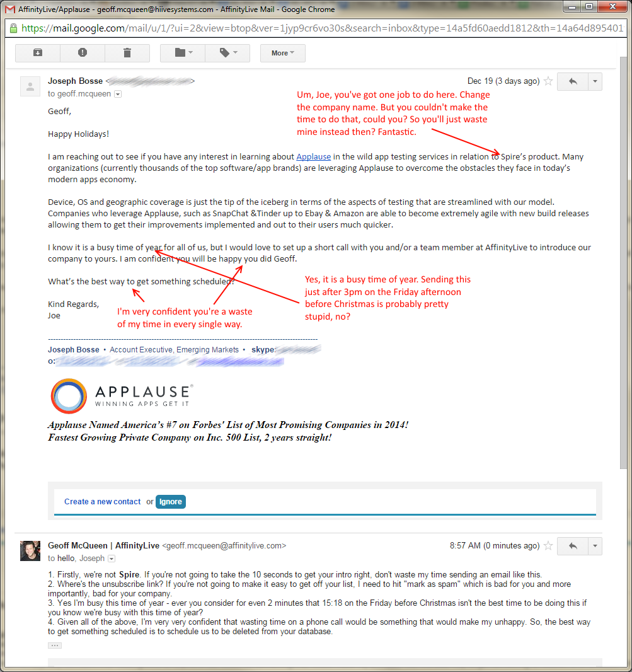Viewport: 632px width, 672px height.
Task: Report spam with the exclamation icon
Action: (83, 53)
